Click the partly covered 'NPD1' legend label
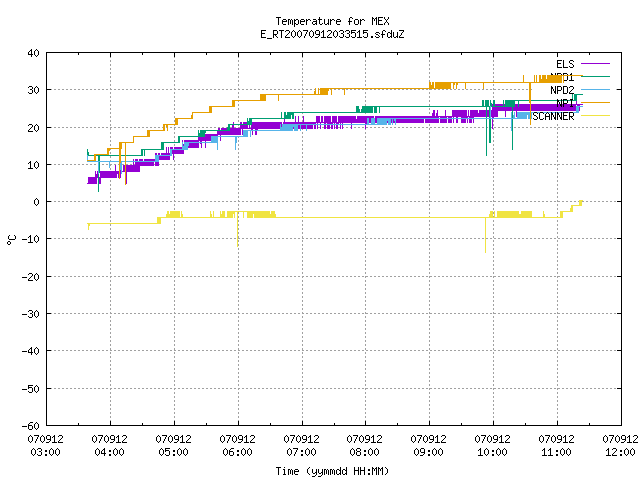Screen dimensions: 640x480 (x=562, y=77)
